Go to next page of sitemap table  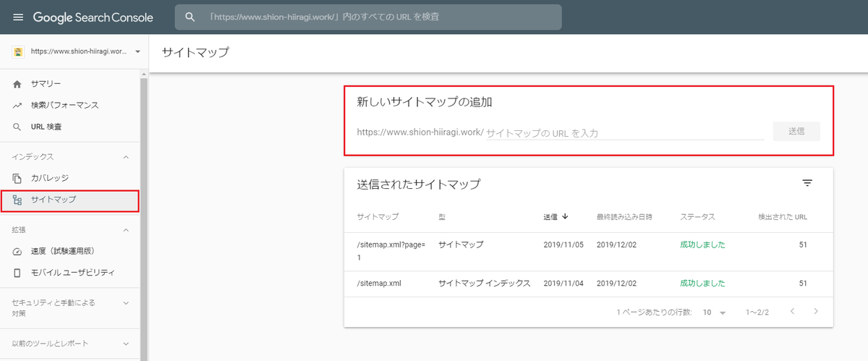[816, 312]
